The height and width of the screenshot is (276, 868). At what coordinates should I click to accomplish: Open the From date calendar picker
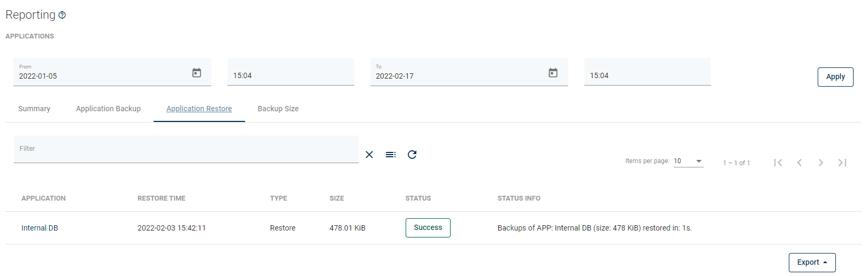[196, 73]
